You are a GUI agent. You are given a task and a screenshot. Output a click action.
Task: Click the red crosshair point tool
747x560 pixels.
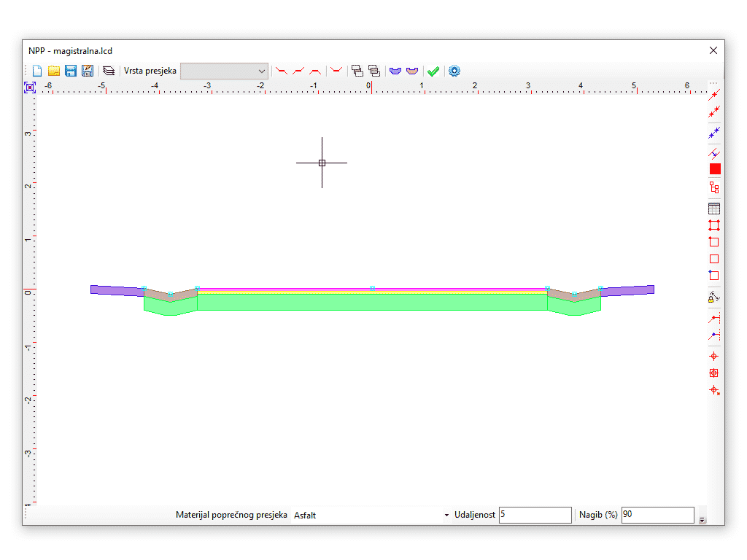714,357
